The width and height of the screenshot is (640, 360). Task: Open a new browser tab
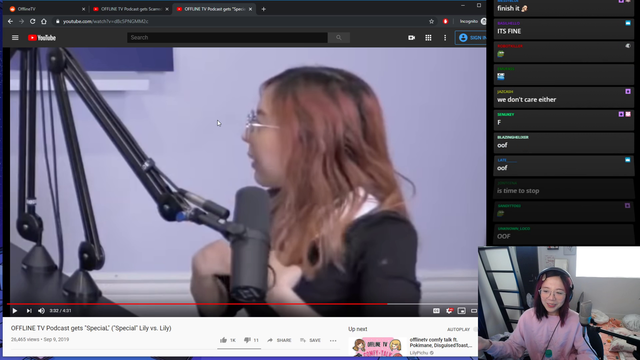pos(264,9)
